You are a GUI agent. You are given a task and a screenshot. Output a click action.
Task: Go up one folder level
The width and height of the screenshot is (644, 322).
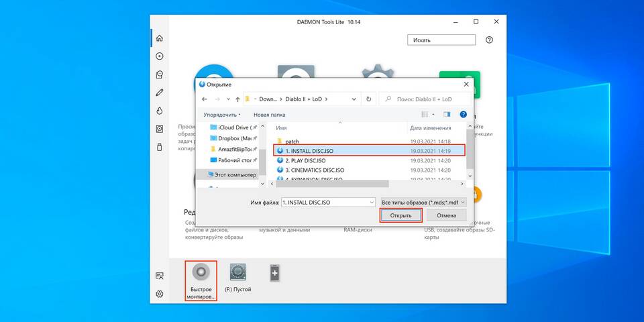(x=237, y=99)
